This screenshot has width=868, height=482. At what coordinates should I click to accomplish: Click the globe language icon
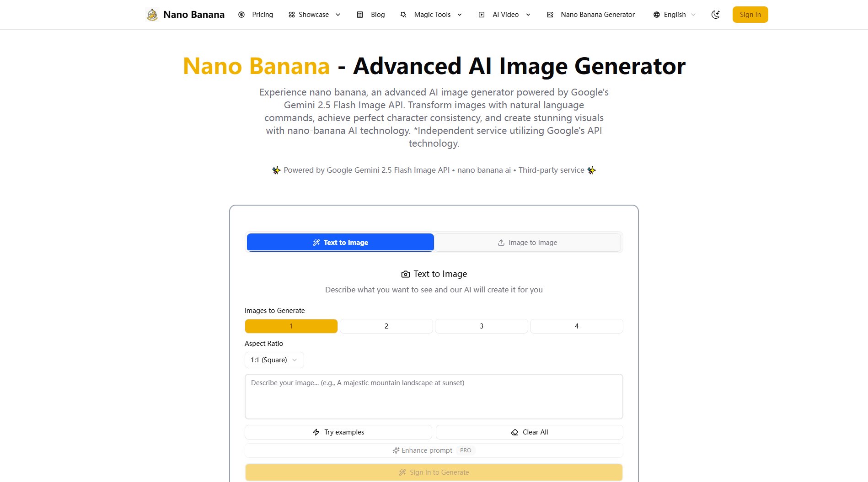click(x=657, y=15)
